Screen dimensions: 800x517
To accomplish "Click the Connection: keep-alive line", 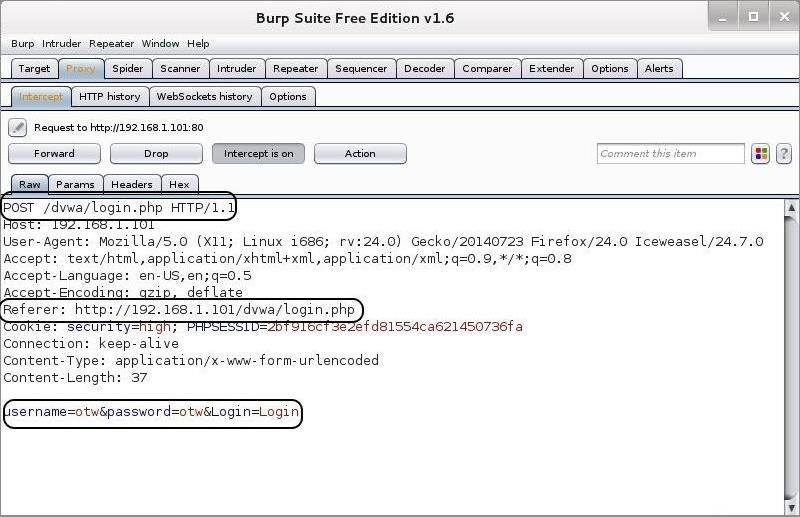I will (x=91, y=343).
